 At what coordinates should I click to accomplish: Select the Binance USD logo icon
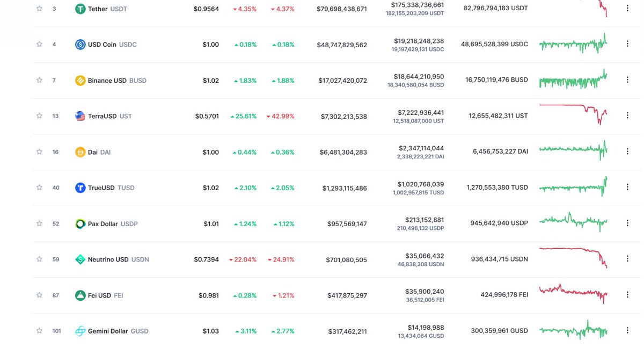click(x=80, y=80)
